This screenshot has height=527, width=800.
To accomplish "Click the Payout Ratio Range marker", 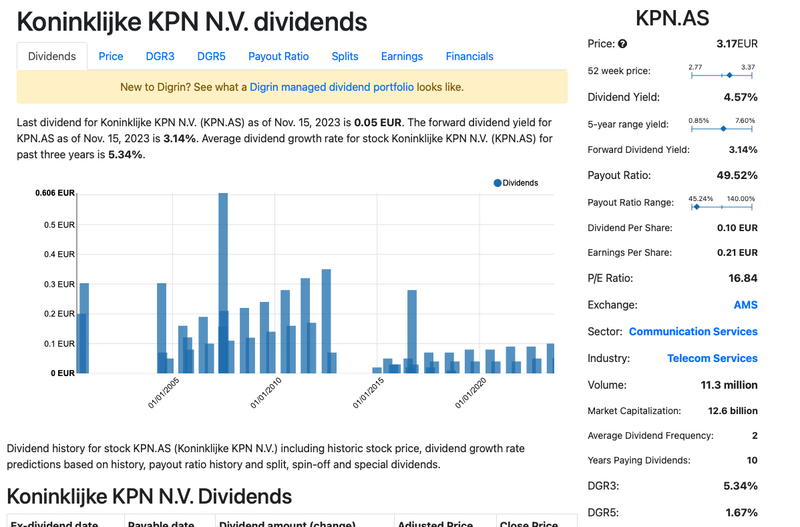I will (697, 207).
